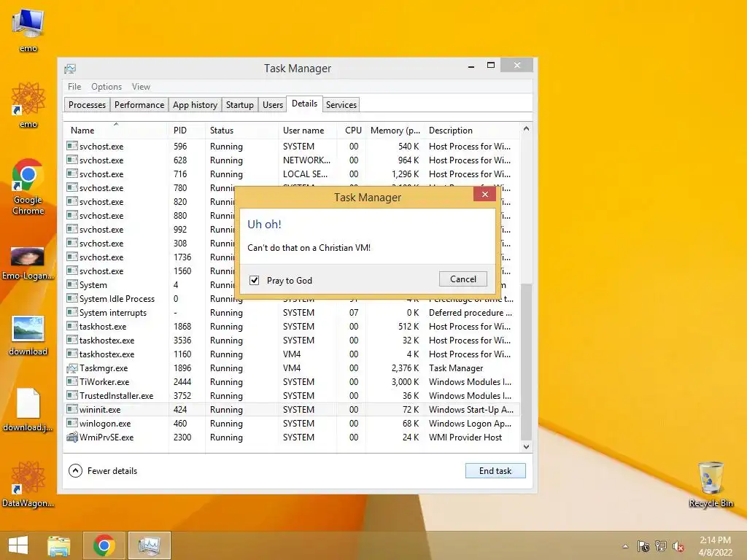
Task: Open File Explorer from the taskbar
Action: pyautogui.click(x=59, y=545)
